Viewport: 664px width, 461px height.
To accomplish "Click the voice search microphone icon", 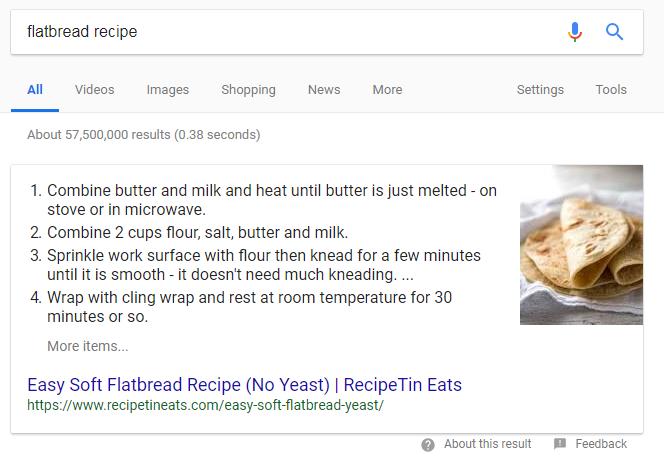I will click(575, 32).
